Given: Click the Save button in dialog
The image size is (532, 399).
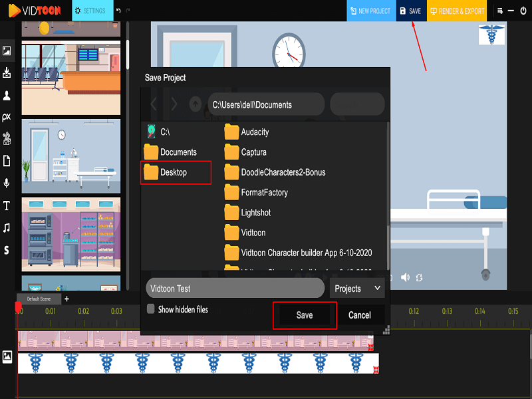Looking at the screenshot, I should 305,315.
